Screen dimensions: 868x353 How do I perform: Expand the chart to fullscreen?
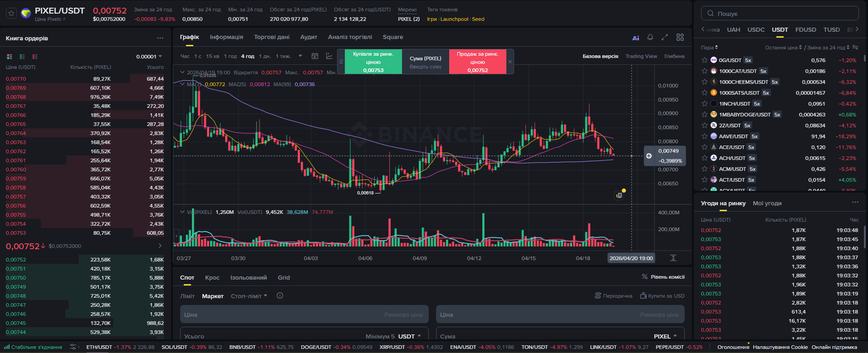coord(665,37)
